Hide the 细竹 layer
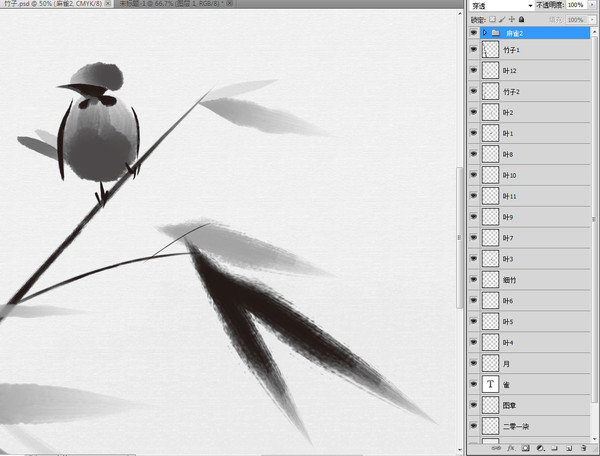600x456 pixels. [x=474, y=280]
